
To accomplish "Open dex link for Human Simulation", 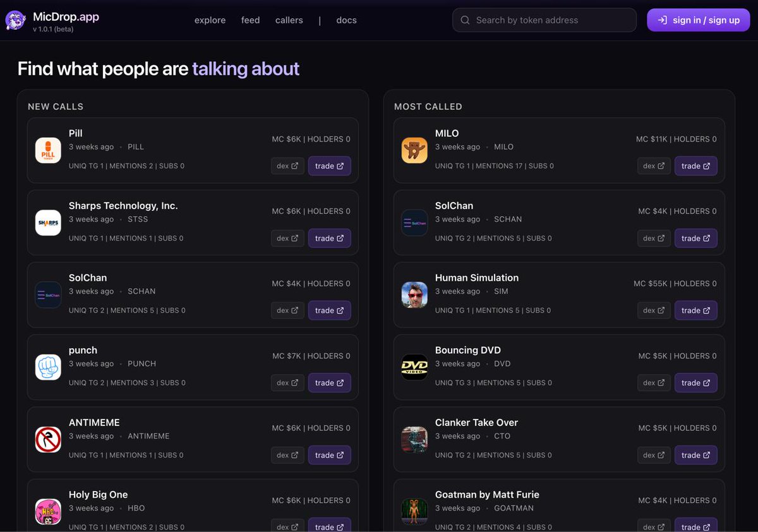I will 654,311.
